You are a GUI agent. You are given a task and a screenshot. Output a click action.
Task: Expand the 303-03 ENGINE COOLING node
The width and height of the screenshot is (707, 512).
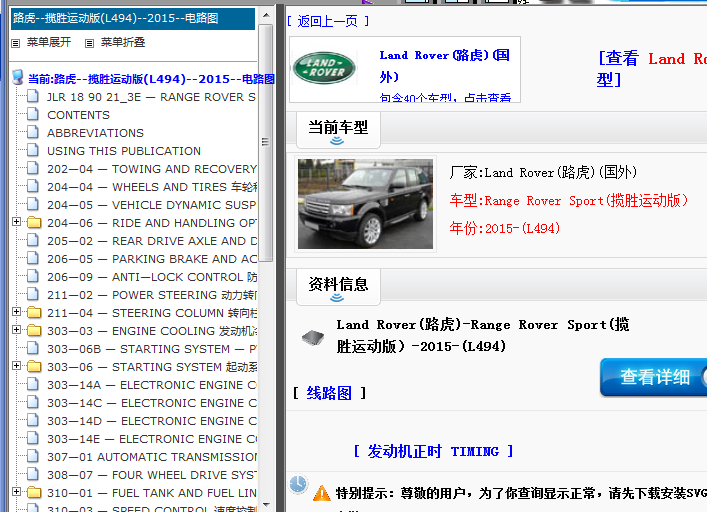click(x=17, y=329)
